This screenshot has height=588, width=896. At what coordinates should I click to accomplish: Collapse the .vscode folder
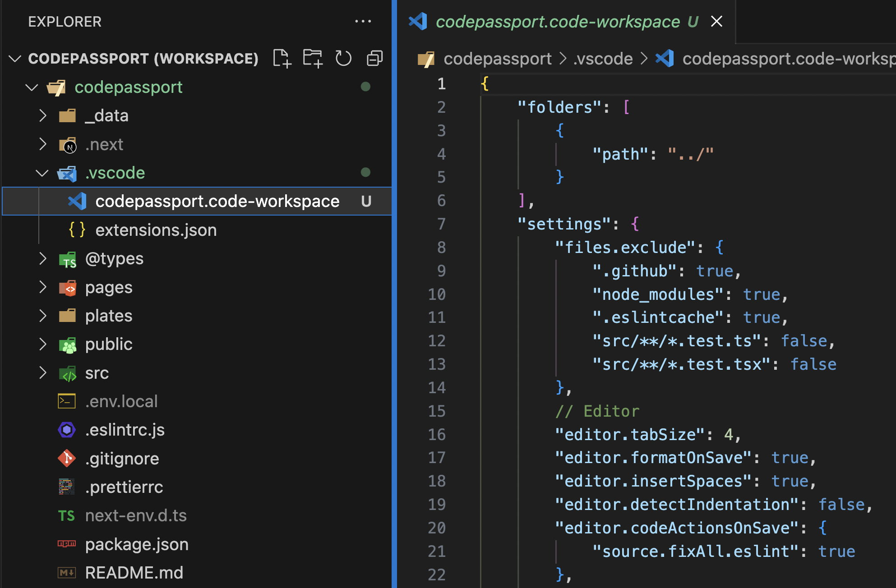coord(42,173)
